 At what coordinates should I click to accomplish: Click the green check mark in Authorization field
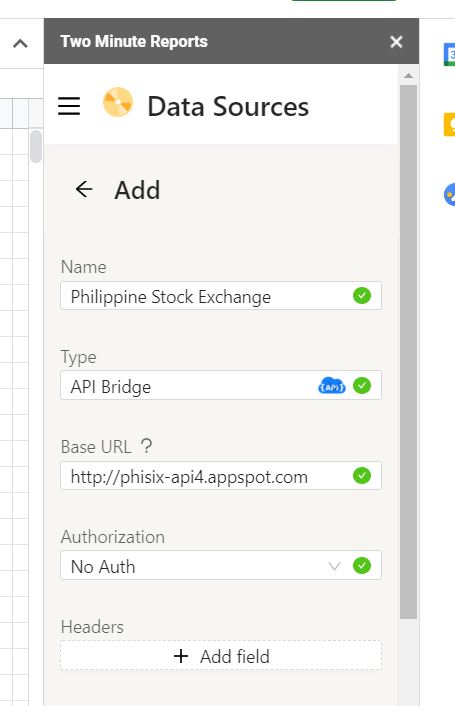click(x=362, y=566)
